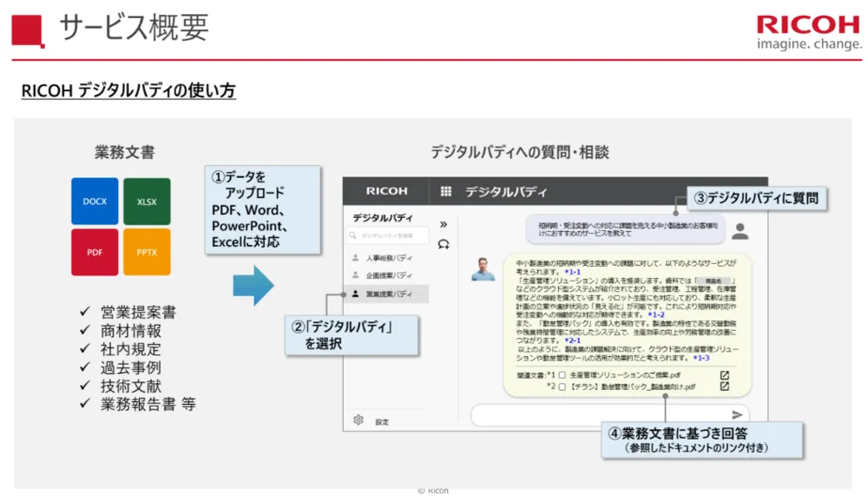This screenshot has height=496, width=868.
Task: Click the digital buddy avatar photo
Action: tap(483, 268)
